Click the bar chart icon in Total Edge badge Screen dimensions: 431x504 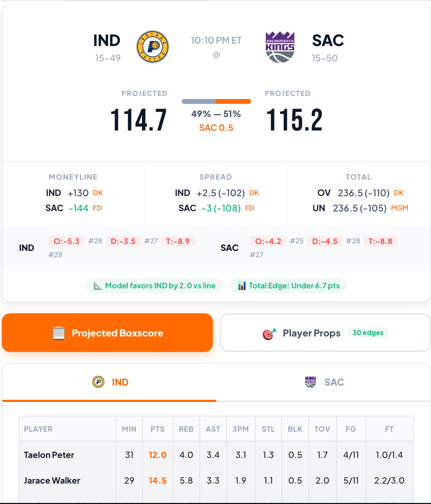pyautogui.click(x=242, y=286)
